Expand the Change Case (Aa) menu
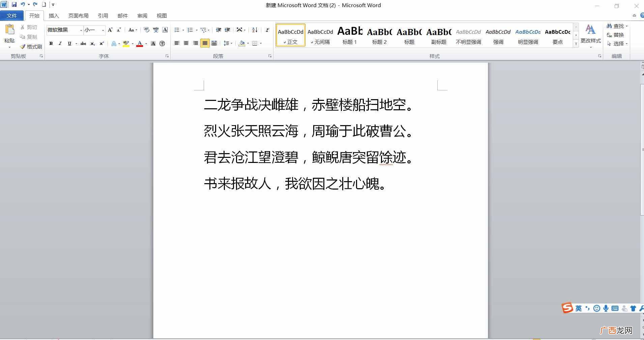644x340 pixels. pos(133,30)
